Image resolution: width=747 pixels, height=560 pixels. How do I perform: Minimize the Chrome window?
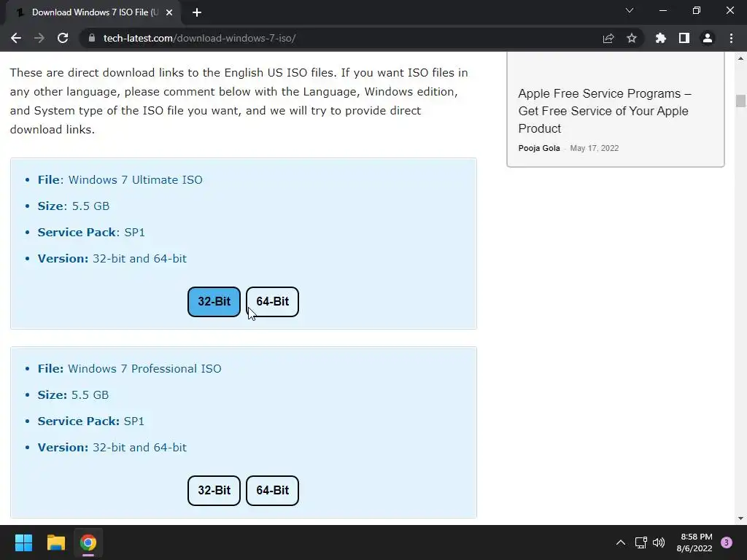click(x=662, y=10)
